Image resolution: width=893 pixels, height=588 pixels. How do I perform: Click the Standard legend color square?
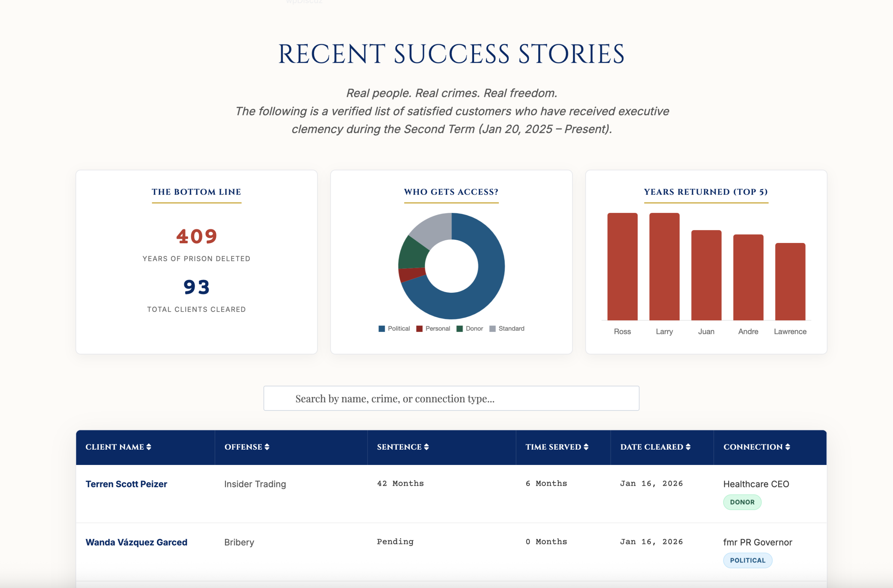click(x=493, y=328)
